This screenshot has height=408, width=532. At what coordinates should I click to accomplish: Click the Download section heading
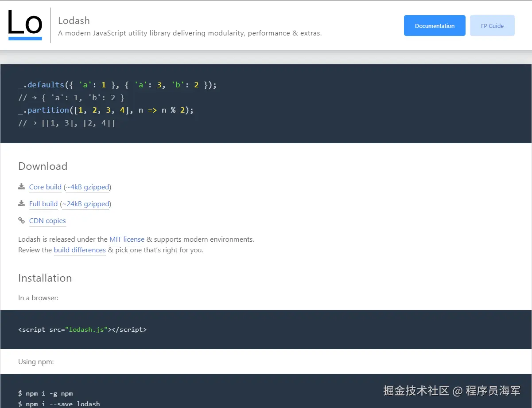tap(43, 166)
